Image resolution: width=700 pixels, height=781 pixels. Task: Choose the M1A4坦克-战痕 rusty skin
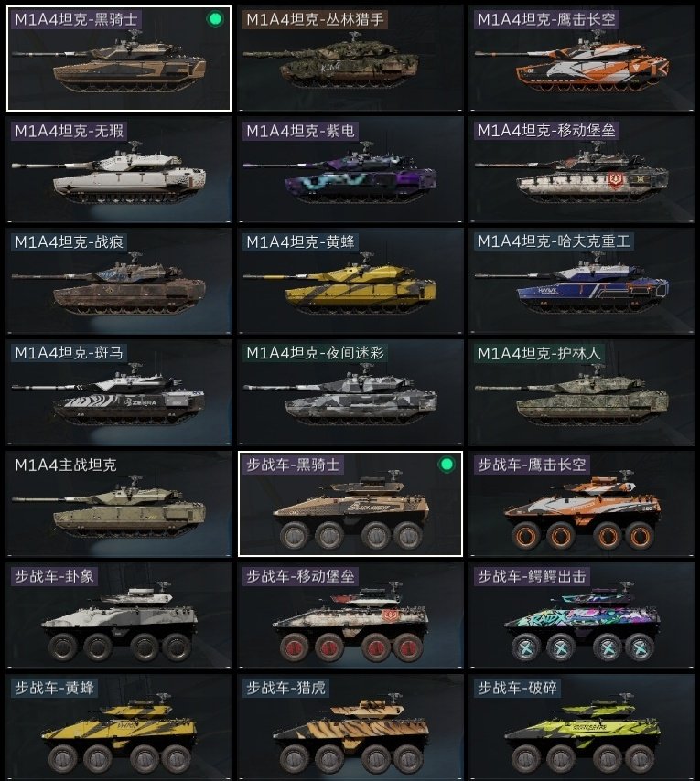pos(119,281)
